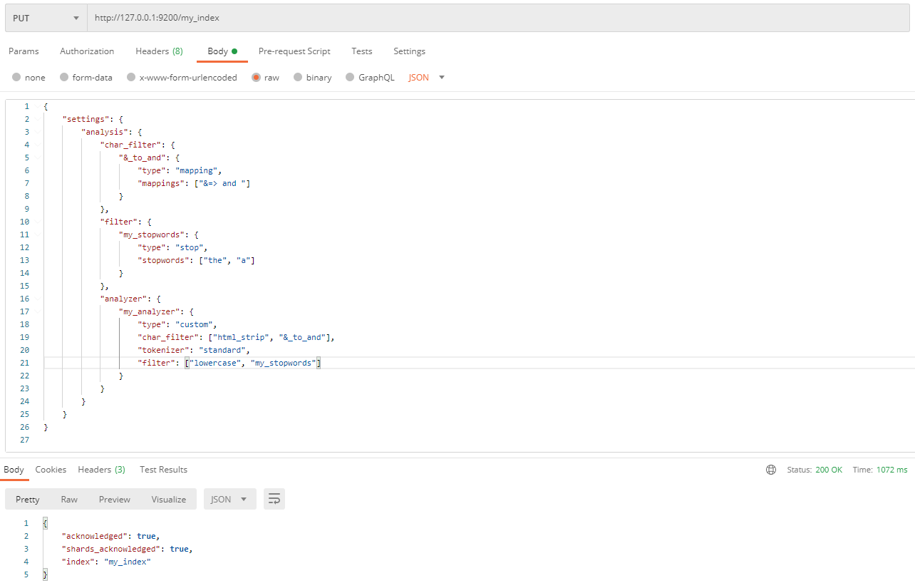Click the "stopwords" array line
This screenshot has width=915, height=588.
point(196,260)
